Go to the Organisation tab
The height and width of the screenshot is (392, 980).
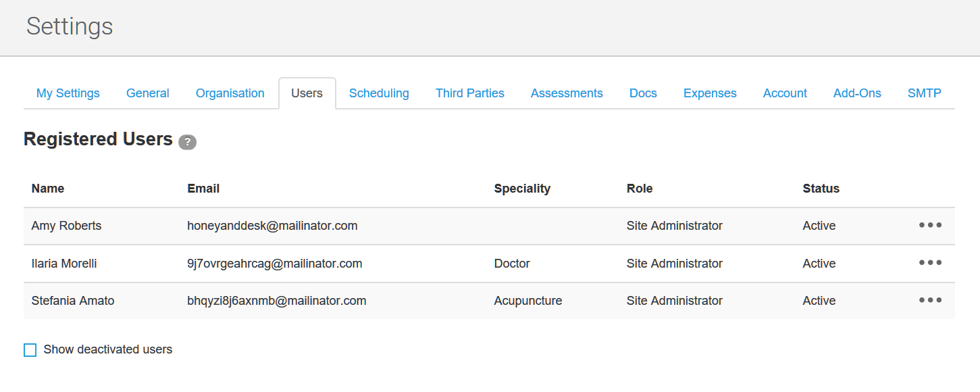(x=230, y=93)
